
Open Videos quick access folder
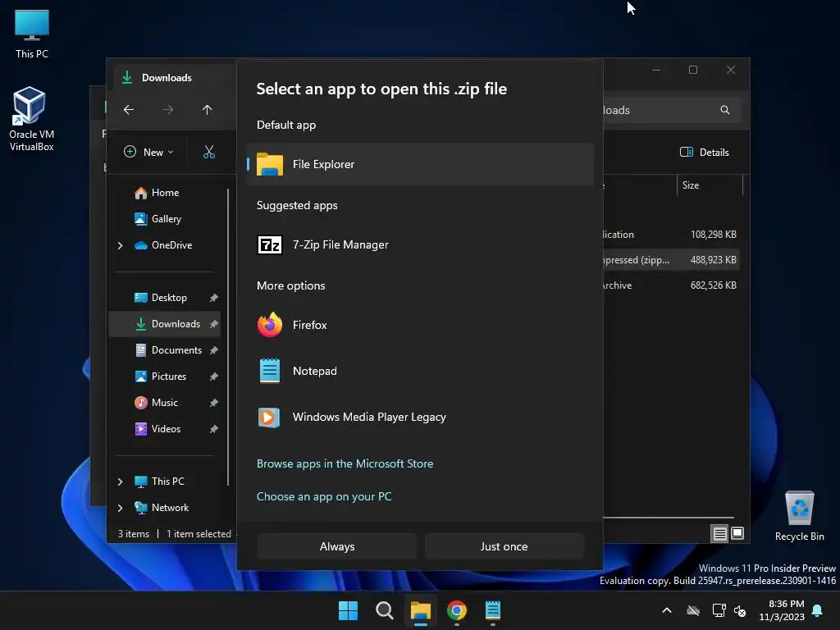point(166,429)
